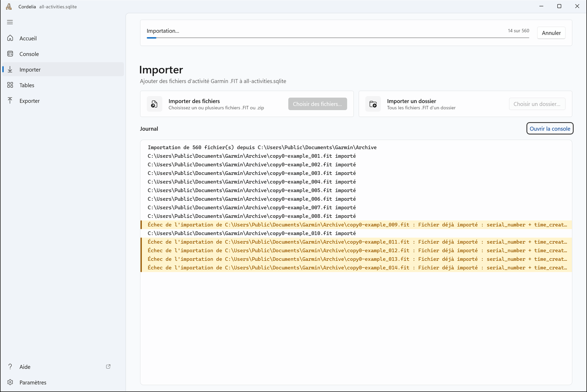Click the Aide question mark icon
This screenshot has height=392, width=587.
tap(10, 367)
